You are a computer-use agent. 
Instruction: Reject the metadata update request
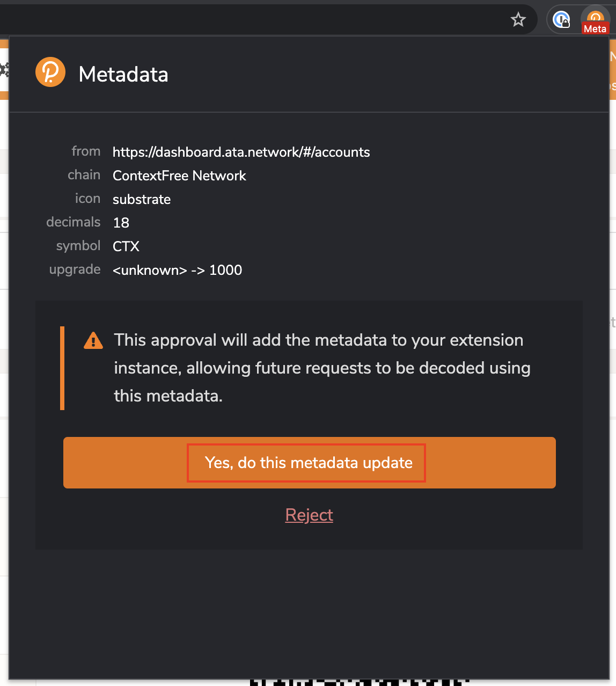tap(309, 515)
